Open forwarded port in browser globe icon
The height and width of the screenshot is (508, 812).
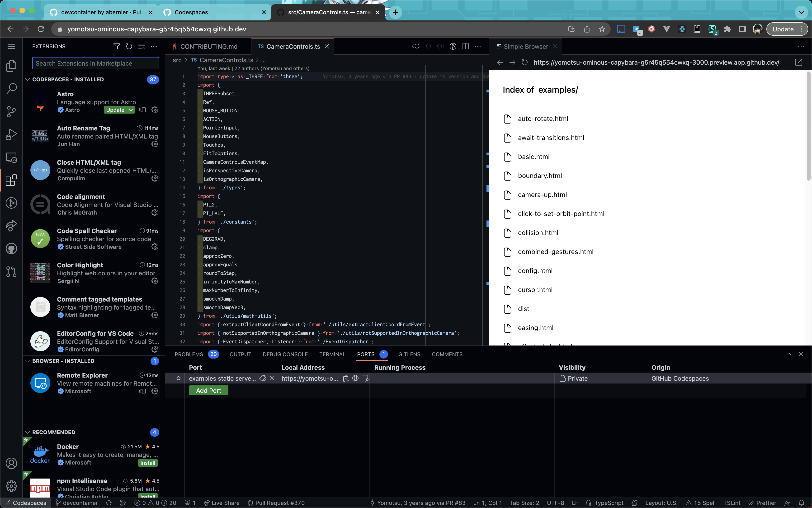[x=355, y=379]
